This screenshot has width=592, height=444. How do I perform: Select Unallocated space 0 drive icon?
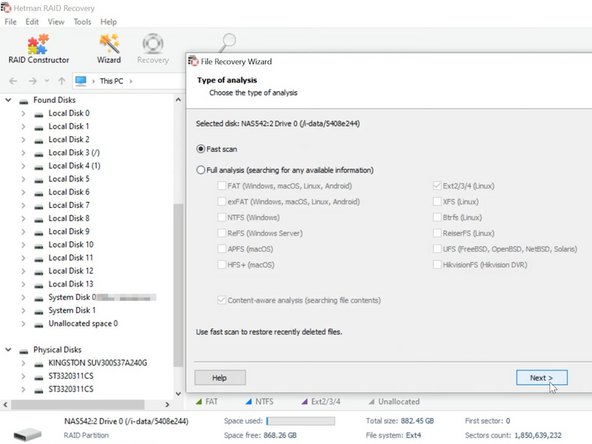tap(39, 325)
